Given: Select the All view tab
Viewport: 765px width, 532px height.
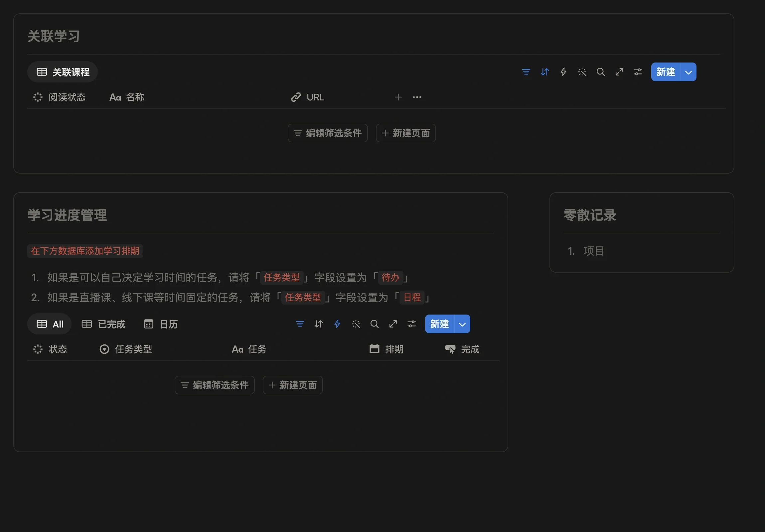Looking at the screenshot, I should tap(49, 324).
